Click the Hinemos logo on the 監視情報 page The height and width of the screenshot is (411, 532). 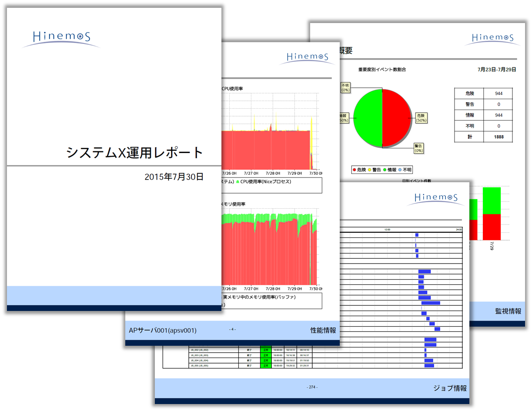[x=492, y=39]
